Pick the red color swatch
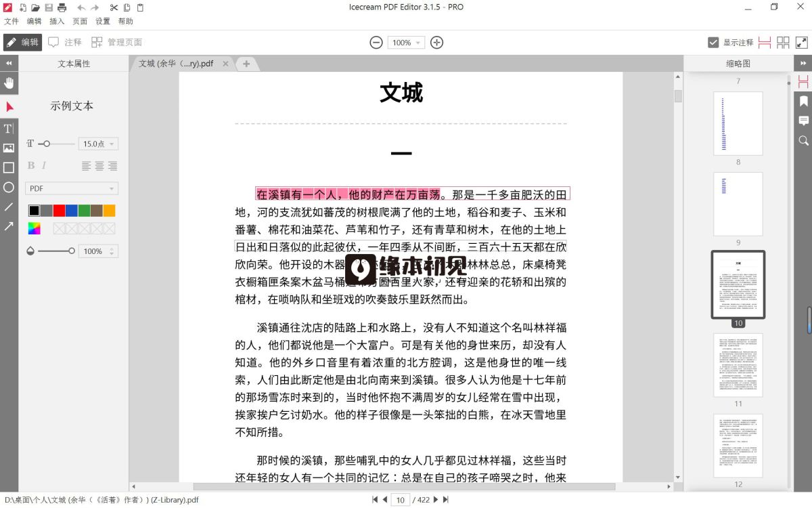The image size is (812, 508). point(59,211)
